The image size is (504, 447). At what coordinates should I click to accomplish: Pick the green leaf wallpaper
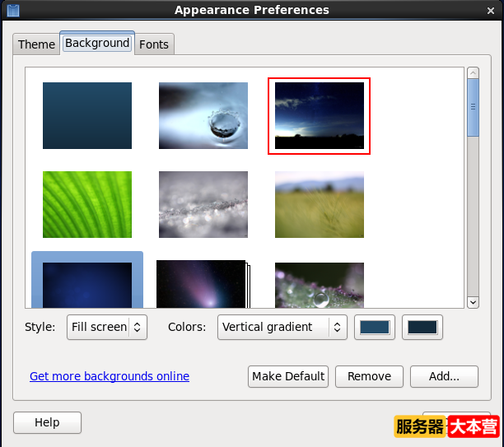point(87,204)
